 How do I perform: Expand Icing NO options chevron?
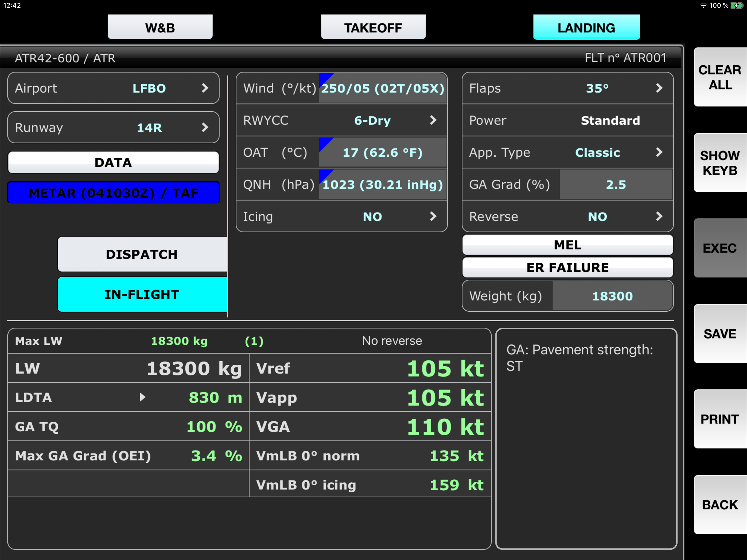click(x=433, y=217)
